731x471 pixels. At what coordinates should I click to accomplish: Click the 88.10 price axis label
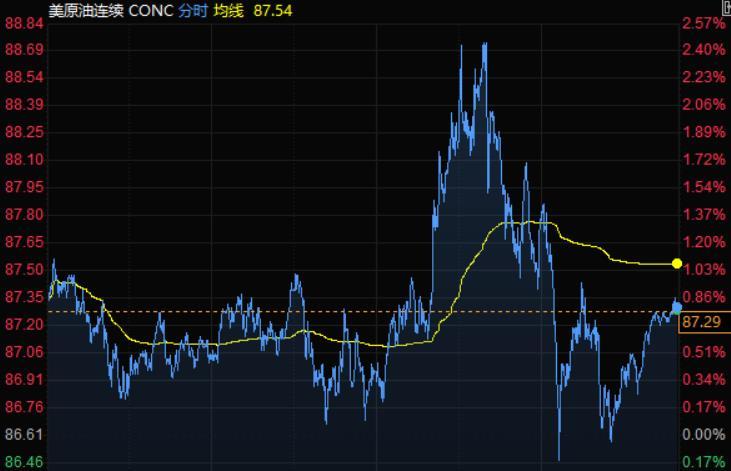click(x=23, y=160)
